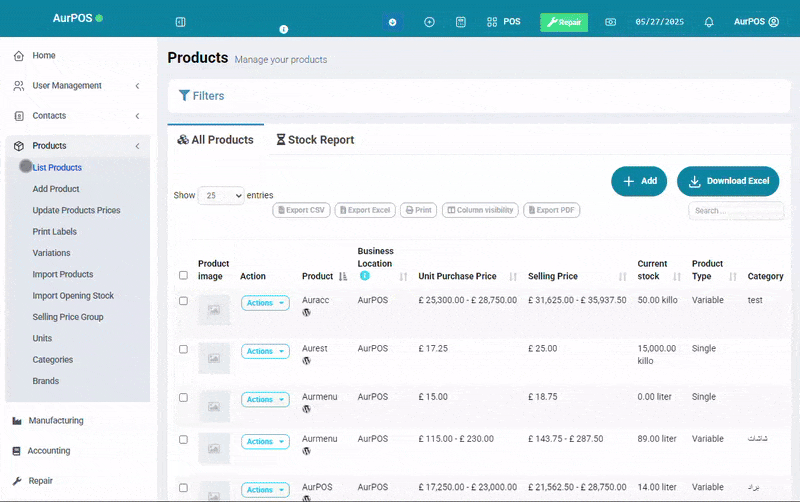800x502 pixels.
Task: Check the Aurmenu £ 15.00 row checkbox
Action: pos(183,397)
